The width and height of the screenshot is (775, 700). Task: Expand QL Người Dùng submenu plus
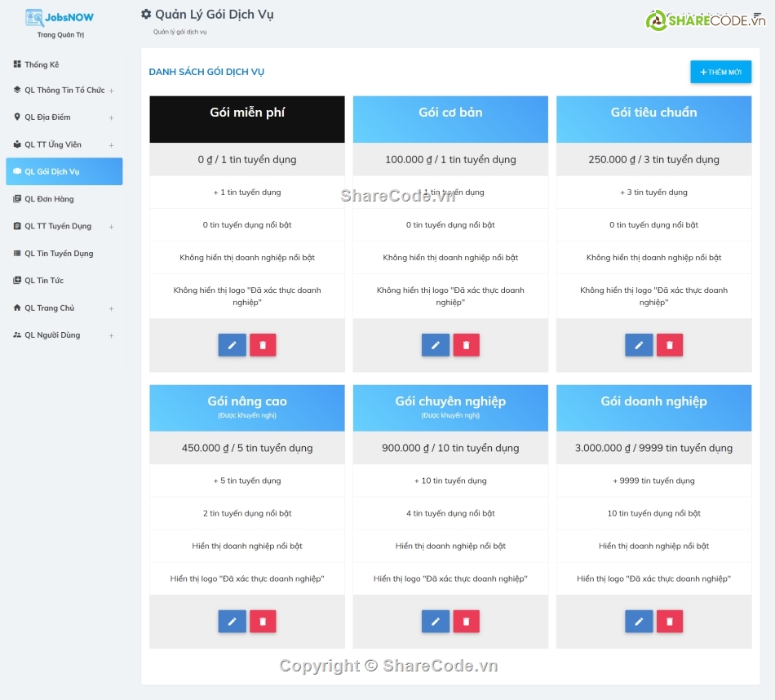click(111, 335)
